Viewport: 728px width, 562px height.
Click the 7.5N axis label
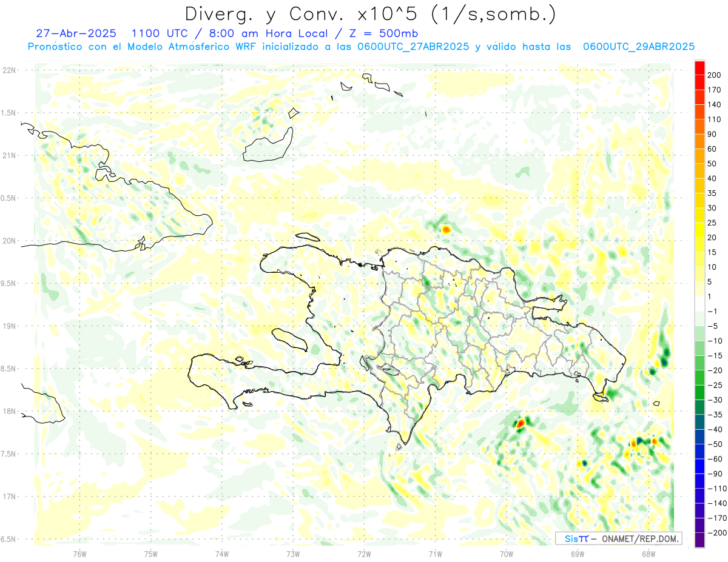pyautogui.click(x=8, y=454)
